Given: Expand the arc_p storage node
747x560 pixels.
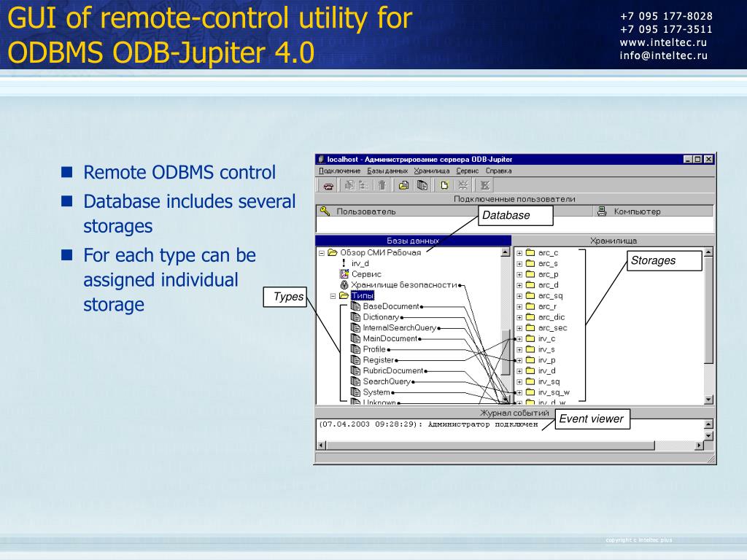Looking at the screenshot, I should pyautogui.click(x=519, y=275).
